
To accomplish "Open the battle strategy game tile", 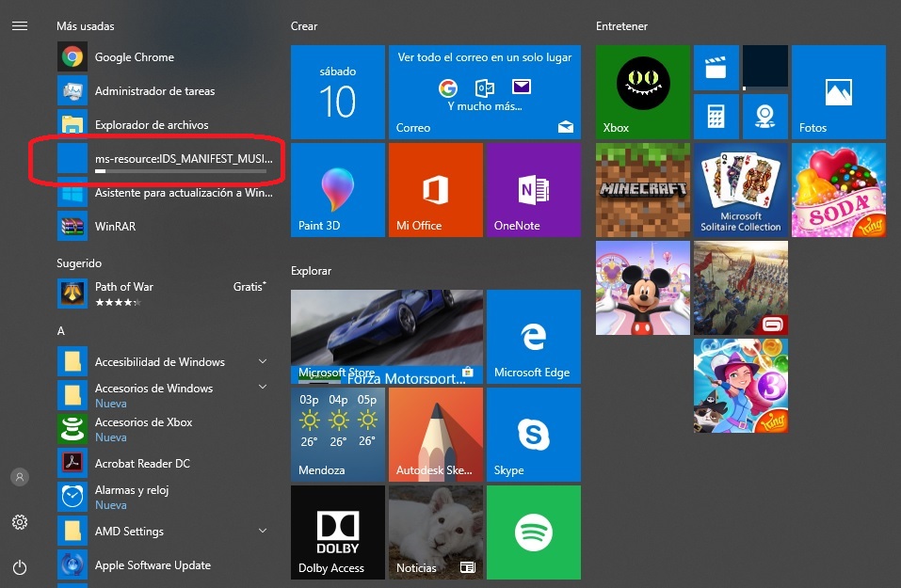I will [x=741, y=288].
